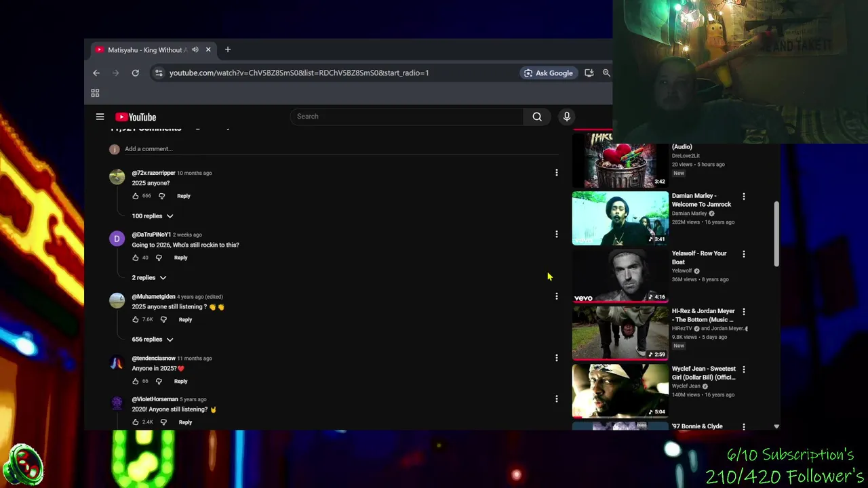Open the DreLove2Lit audio video thumbnail
The image size is (868, 488).
(x=620, y=161)
